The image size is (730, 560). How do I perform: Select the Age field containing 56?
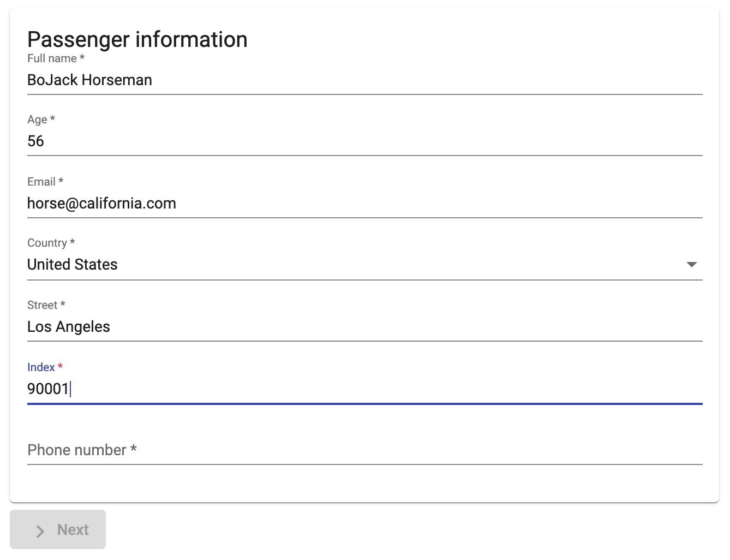tap(364, 141)
